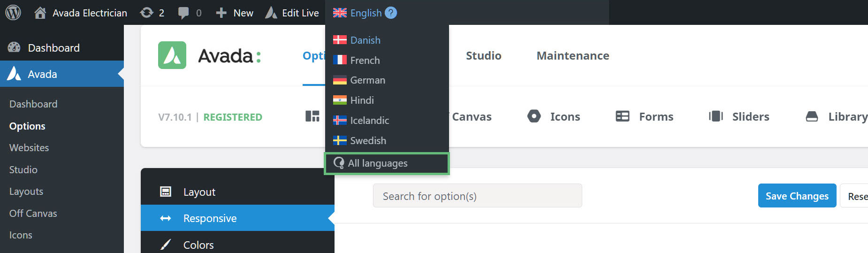Viewport: 868px width, 253px height.
Task: Open the updates icon showing 2
Action: (147, 13)
